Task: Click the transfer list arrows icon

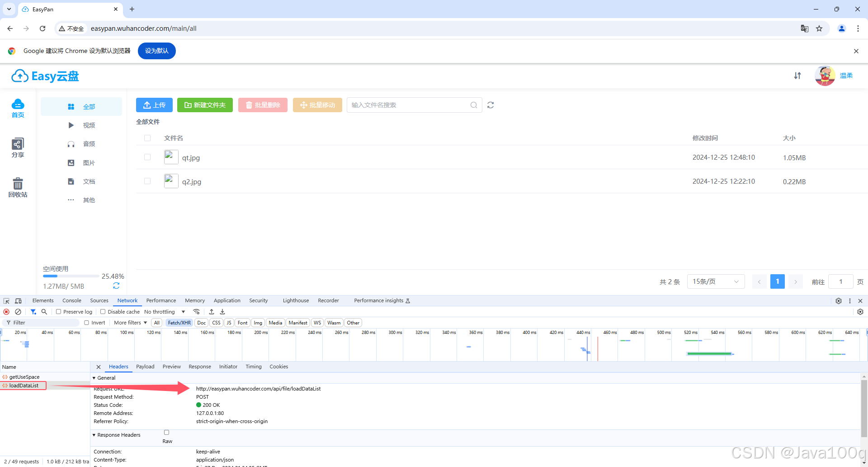Action: 797,76
